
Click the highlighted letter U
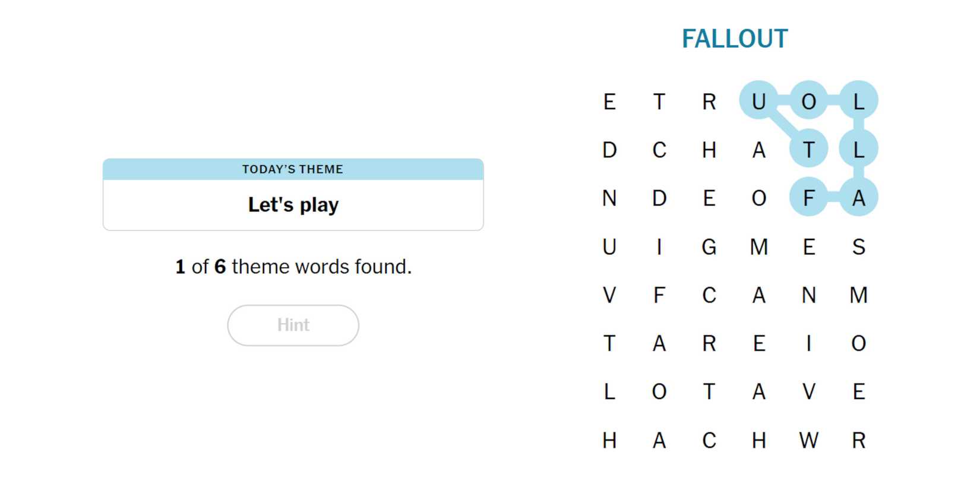(758, 101)
